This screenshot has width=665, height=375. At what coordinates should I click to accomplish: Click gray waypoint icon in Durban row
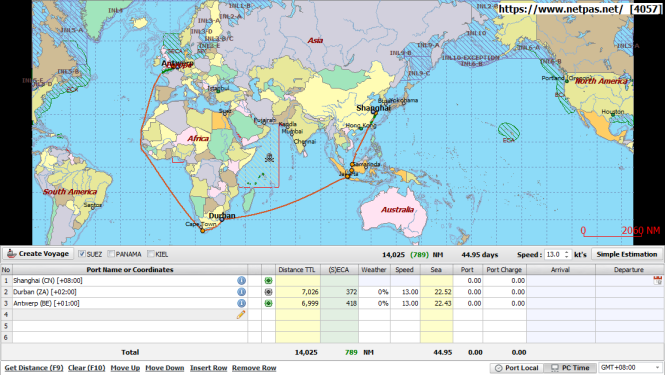point(268,292)
